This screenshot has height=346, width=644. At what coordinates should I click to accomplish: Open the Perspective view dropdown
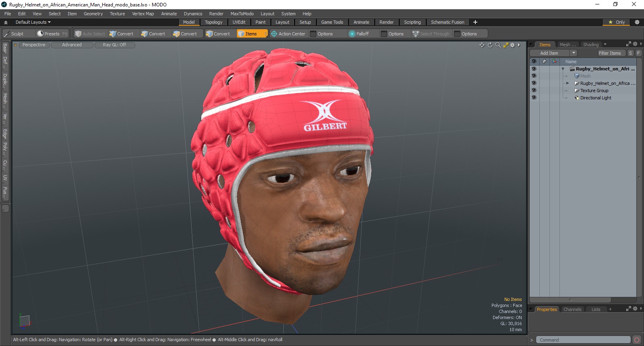(34, 45)
